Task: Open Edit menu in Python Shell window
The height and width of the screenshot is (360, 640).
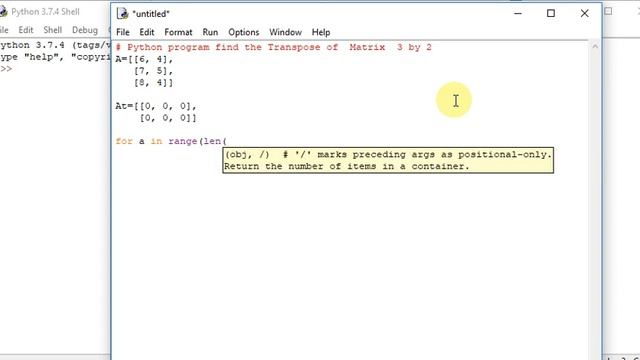Action: (x=25, y=30)
